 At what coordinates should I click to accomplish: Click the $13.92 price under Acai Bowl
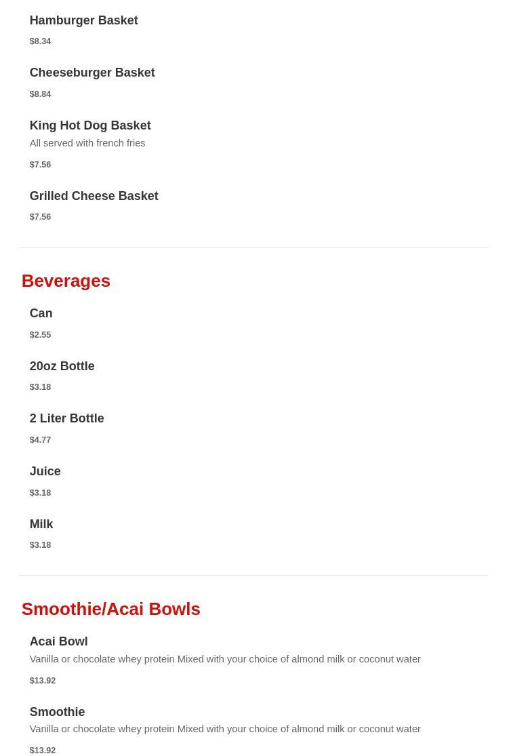(x=42, y=681)
